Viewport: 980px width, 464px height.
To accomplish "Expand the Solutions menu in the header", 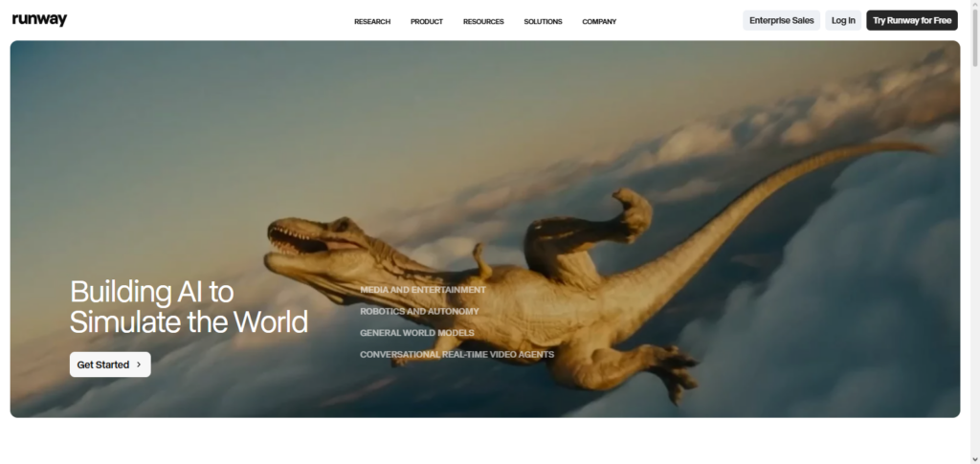I will [543, 21].
